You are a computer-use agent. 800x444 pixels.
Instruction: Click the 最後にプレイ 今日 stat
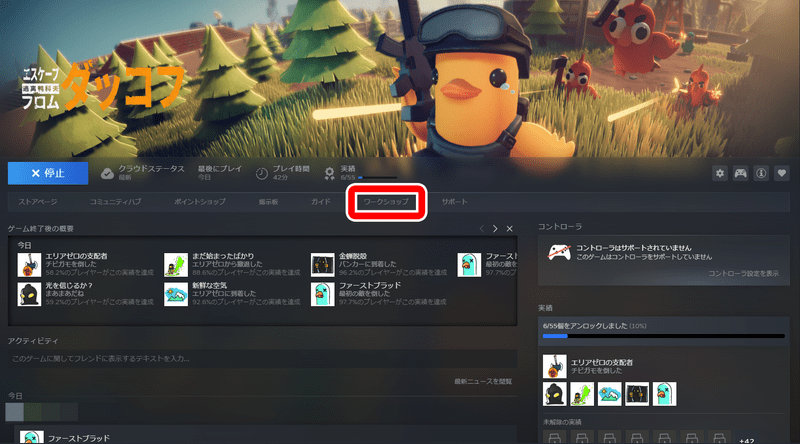coord(219,172)
